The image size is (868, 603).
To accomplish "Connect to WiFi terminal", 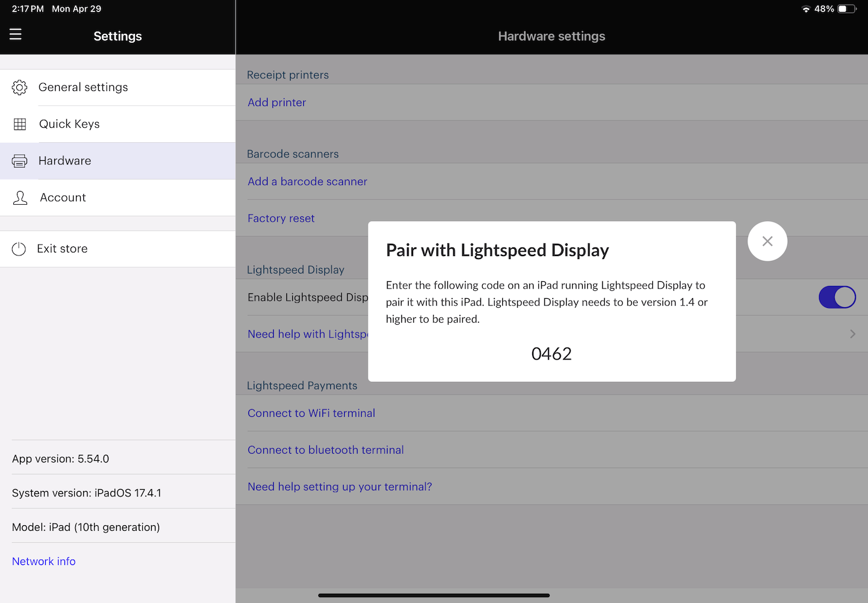I will click(x=311, y=413).
